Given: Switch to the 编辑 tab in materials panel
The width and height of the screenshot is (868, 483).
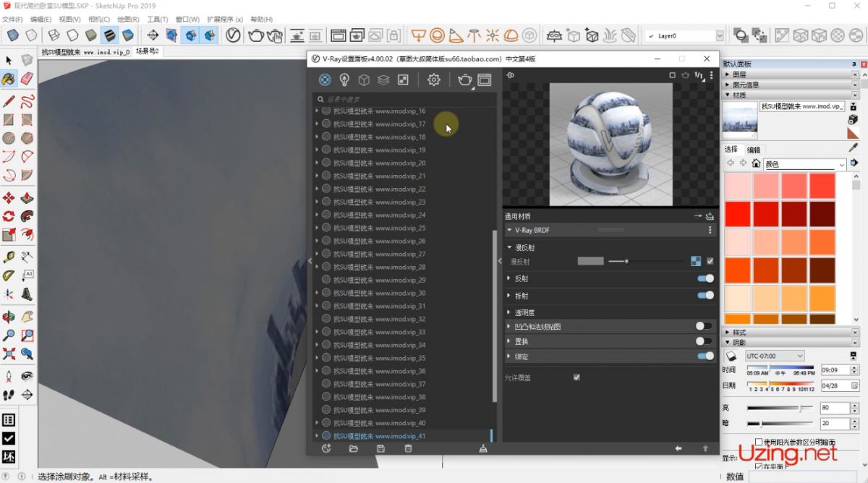Looking at the screenshot, I should pos(753,150).
